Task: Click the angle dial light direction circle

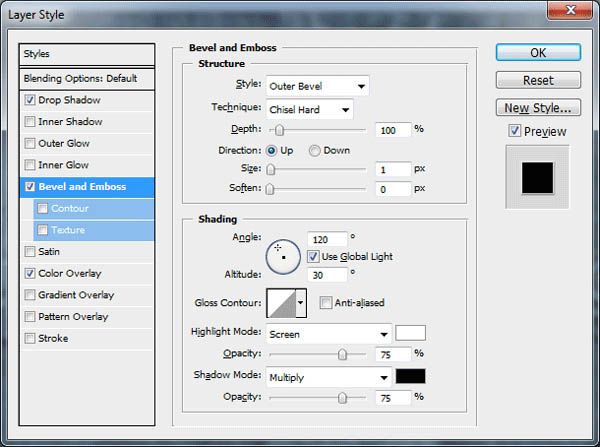Action: pos(283,257)
